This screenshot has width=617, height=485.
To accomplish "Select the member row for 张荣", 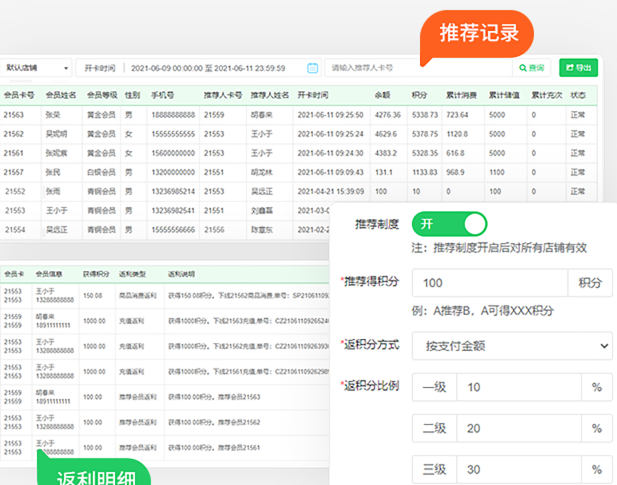I will [52, 115].
